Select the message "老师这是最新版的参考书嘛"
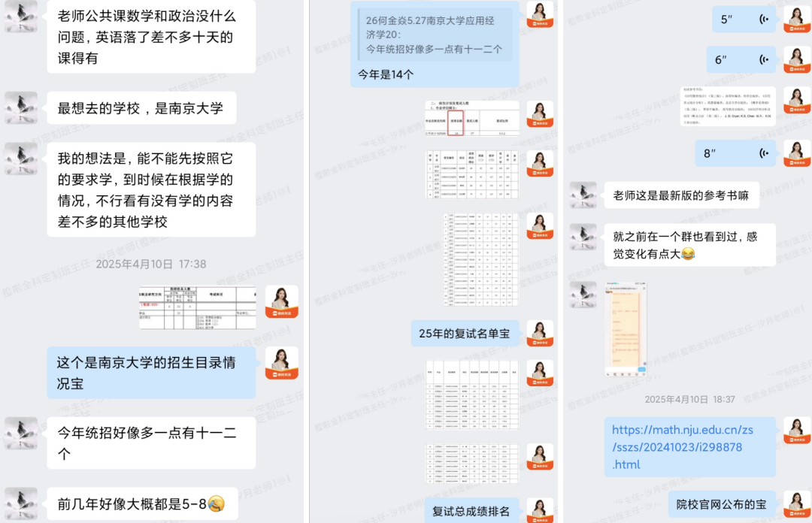This screenshot has width=812, height=523. (681, 195)
